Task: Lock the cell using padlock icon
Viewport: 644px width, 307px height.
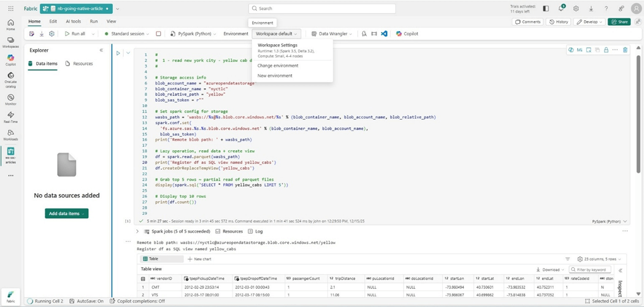Action: [606, 50]
